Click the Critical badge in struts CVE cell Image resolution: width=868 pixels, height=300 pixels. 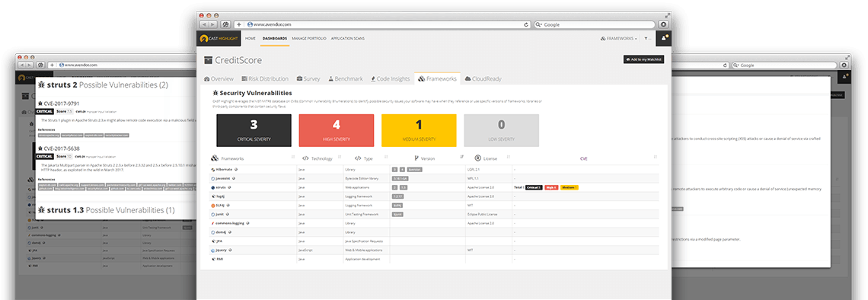pyautogui.click(x=534, y=187)
